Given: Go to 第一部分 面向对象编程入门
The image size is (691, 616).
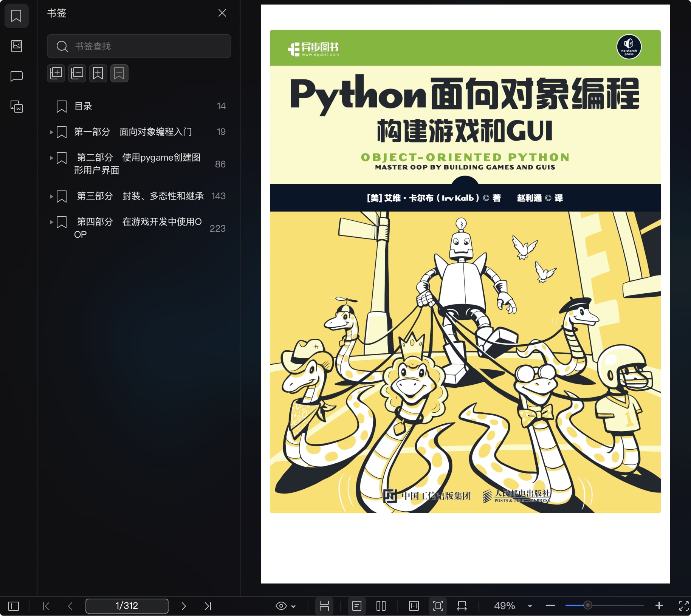Looking at the screenshot, I should pyautogui.click(x=133, y=132).
